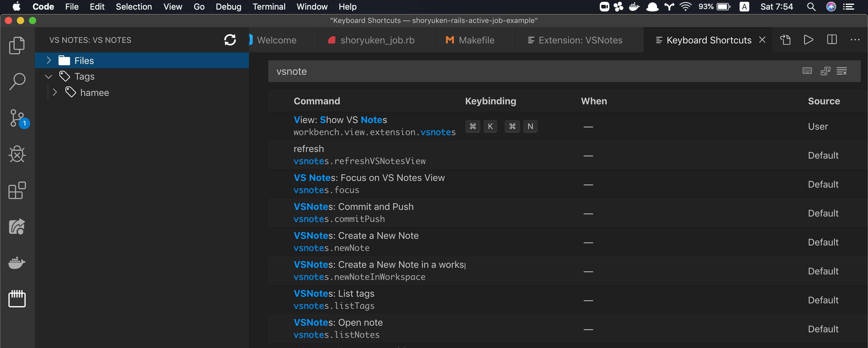Toggle Sort by Precedence button
The height and width of the screenshot is (348, 868).
tap(825, 71)
